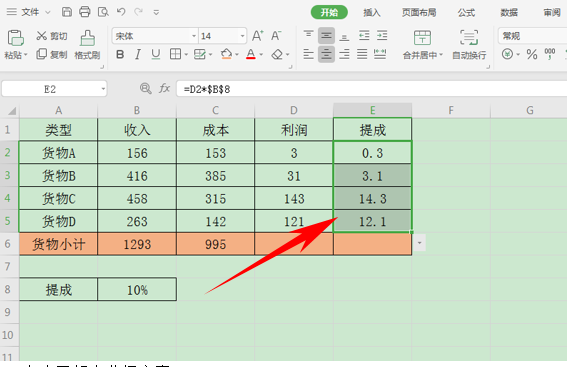Open the autofill options button beside E6
Image resolution: width=570 pixels, height=367 pixels.
[420, 243]
